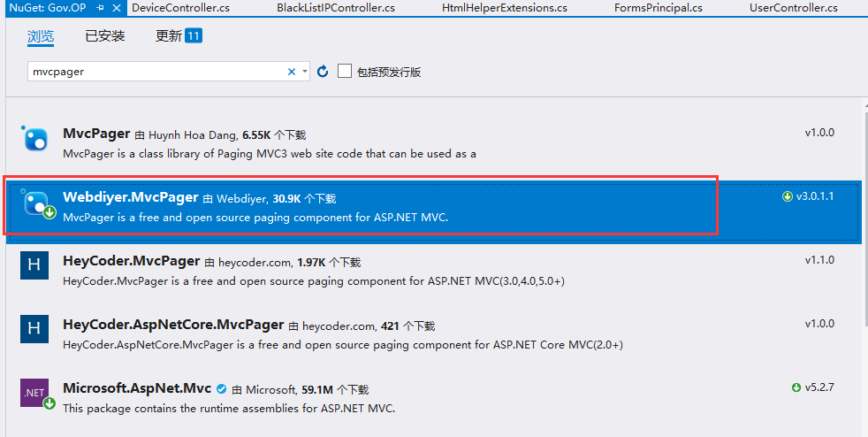Click the description mentioning ASP.NET Core MVC(2.0+)
This screenshot has width=868, height=437.
point(343,345)
